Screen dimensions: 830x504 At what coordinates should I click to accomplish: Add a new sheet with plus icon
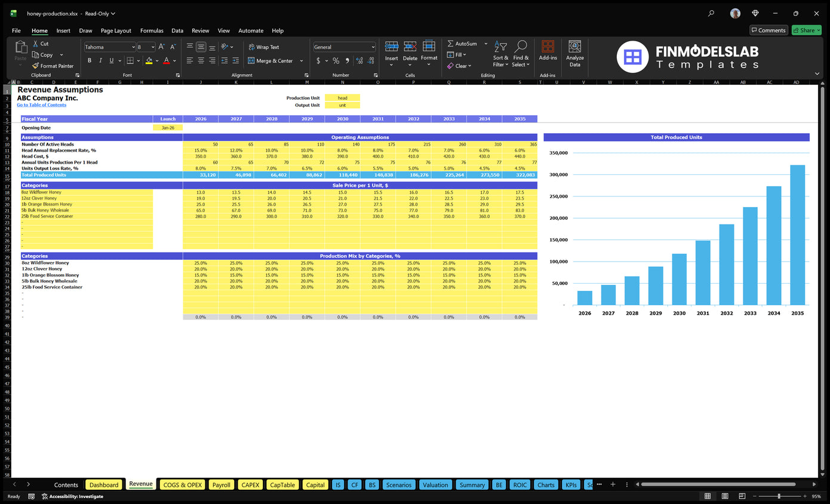pos(613,484)
